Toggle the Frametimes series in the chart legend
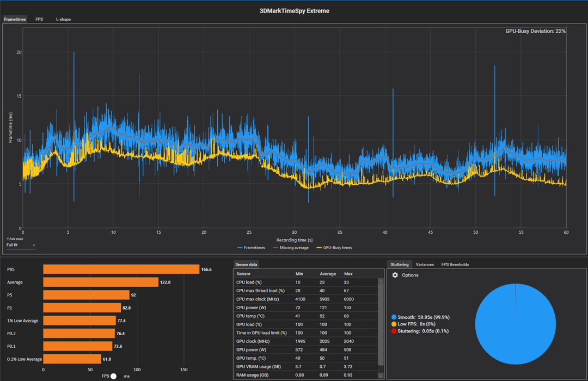 click(x=251, y=248)
